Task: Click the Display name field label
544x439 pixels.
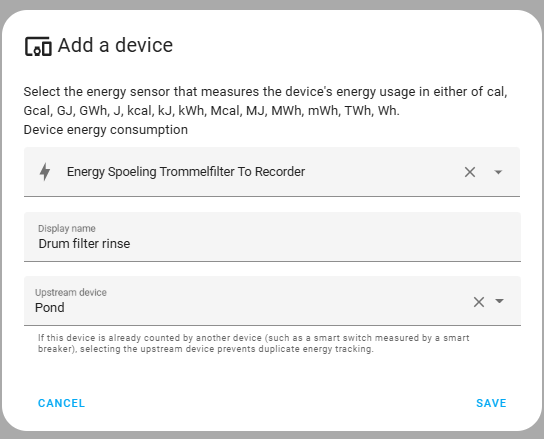Action: tap(67, 228)
